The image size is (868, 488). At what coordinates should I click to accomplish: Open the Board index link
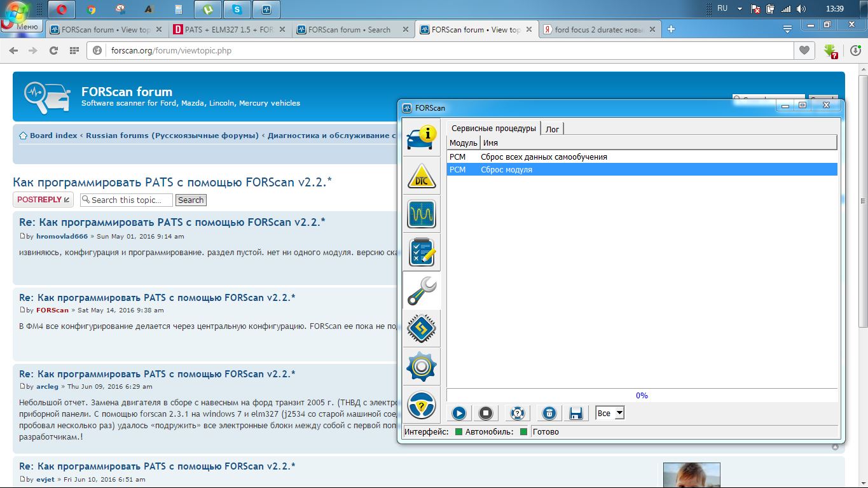pyautogui.click(x=53, y=136)
